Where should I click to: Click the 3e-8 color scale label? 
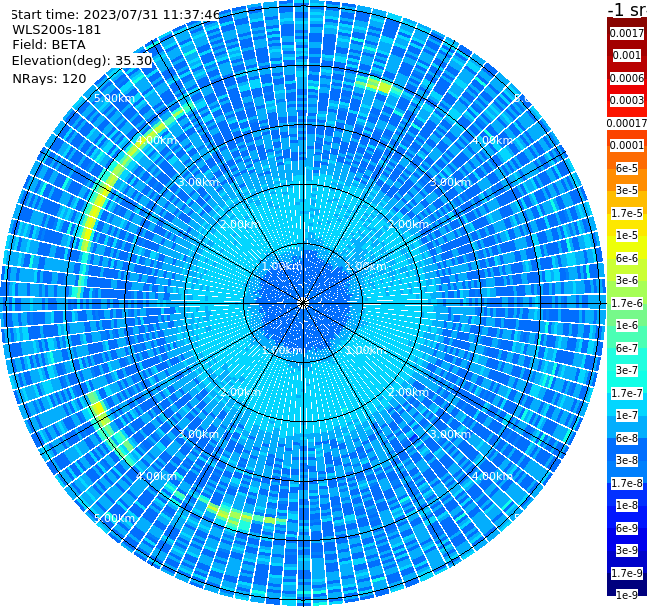point(627,461)
